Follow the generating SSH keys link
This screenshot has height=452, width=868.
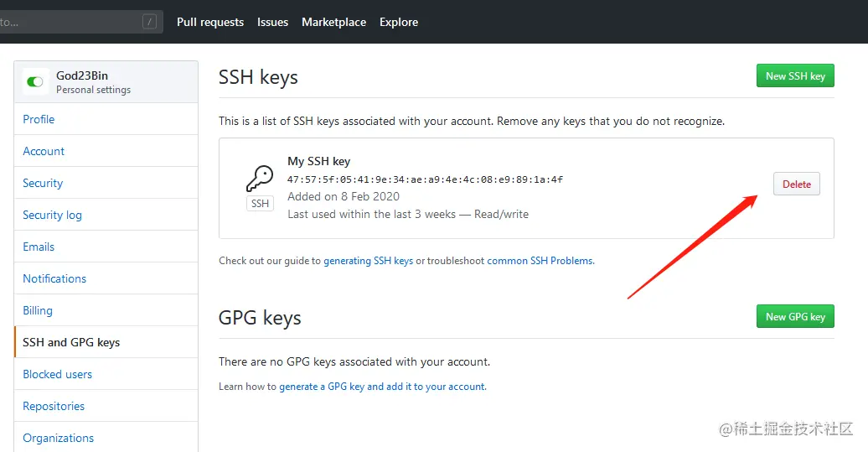point(368,261)
